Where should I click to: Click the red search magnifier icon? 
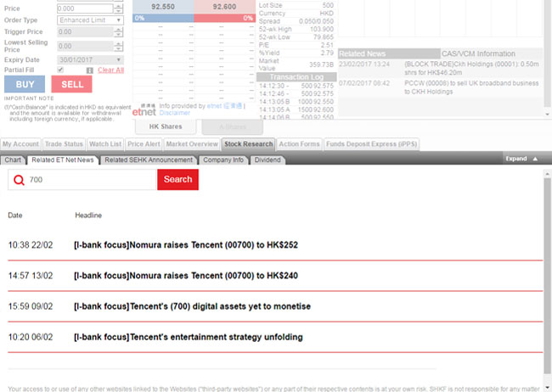(x=19, y=180)
